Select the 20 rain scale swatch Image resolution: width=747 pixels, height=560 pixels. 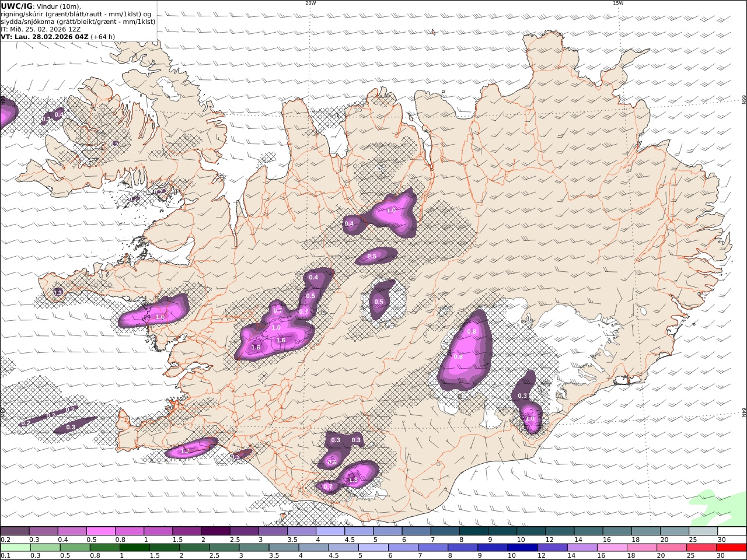671,548
